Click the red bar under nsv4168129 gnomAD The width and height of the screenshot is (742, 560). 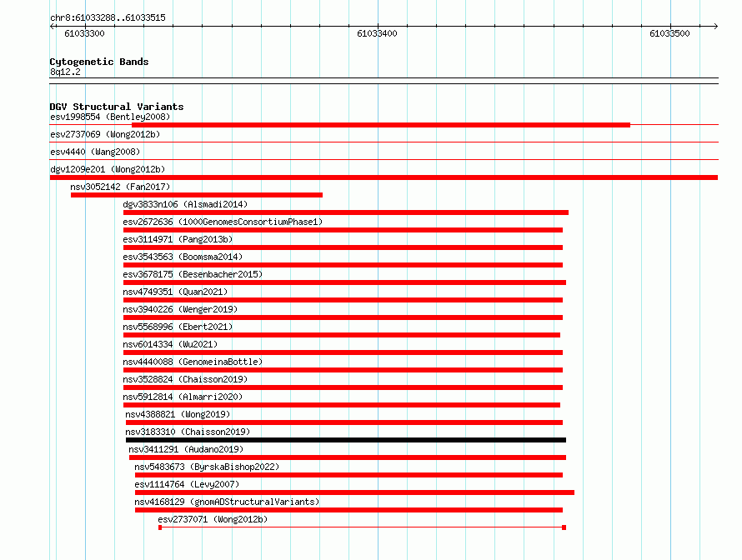(348, 510)
